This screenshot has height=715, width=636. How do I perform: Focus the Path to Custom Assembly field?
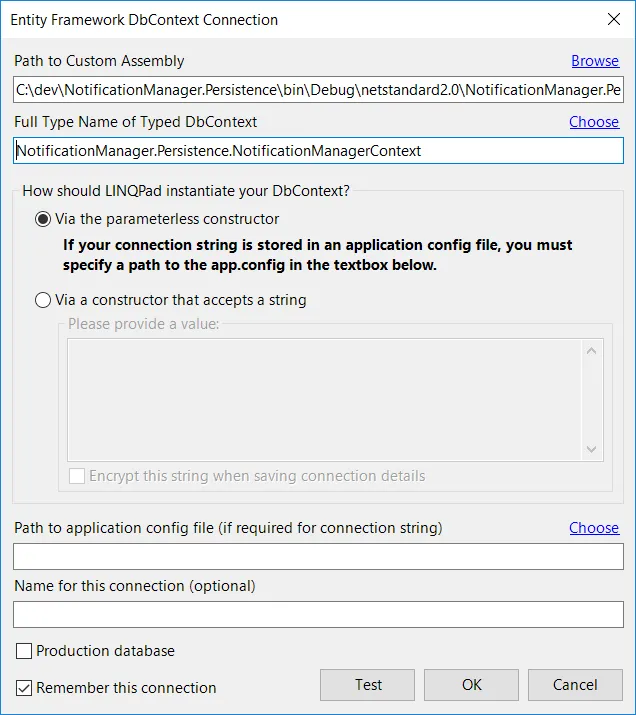(x=318, y=91)
